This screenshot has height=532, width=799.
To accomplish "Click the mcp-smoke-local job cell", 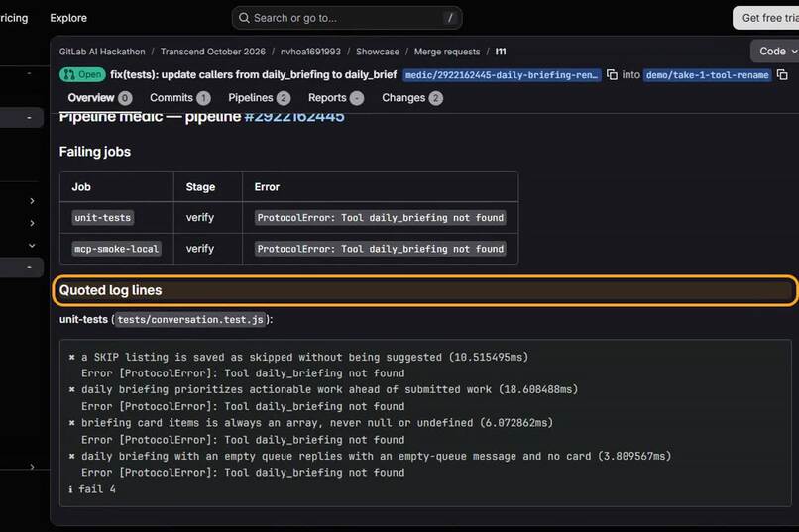I will (116, 249).
